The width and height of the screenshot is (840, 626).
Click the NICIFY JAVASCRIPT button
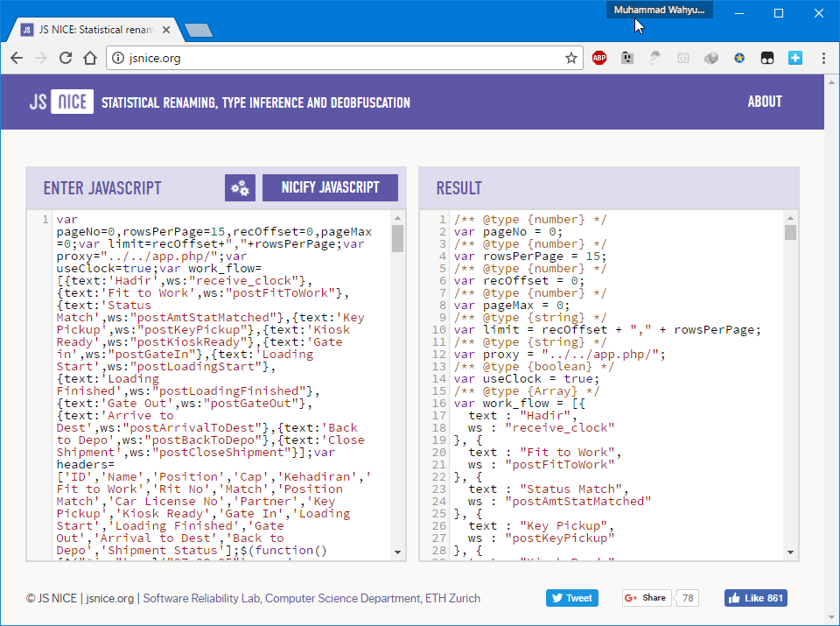pos(330,187)
